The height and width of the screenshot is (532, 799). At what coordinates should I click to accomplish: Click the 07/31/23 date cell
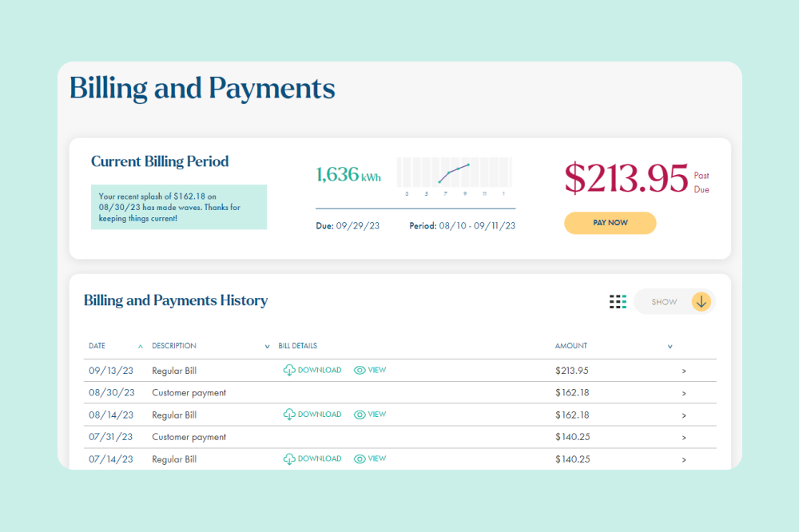[x=110, y=437]
